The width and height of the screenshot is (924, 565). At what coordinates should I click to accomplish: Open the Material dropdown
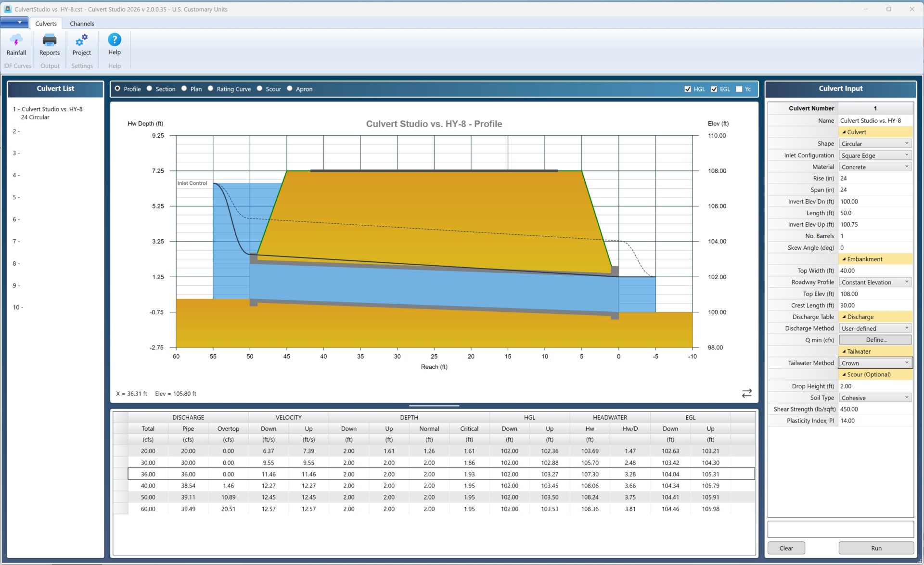875,167
